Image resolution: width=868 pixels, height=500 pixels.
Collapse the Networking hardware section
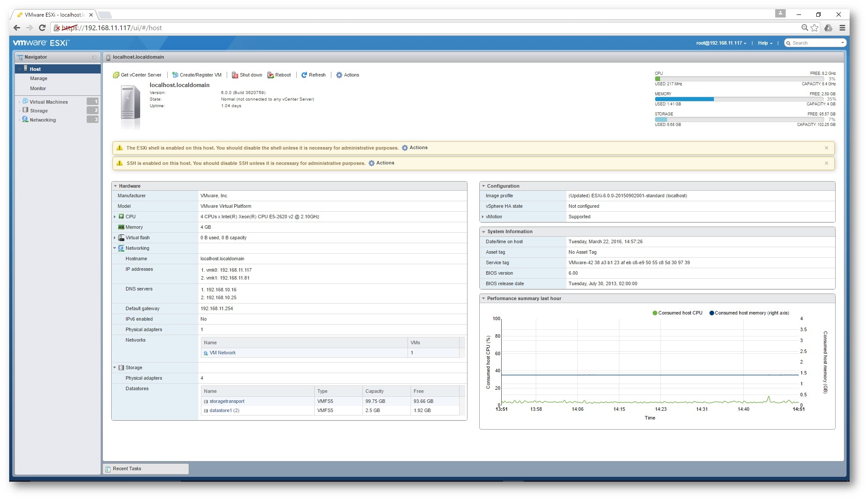115,248
